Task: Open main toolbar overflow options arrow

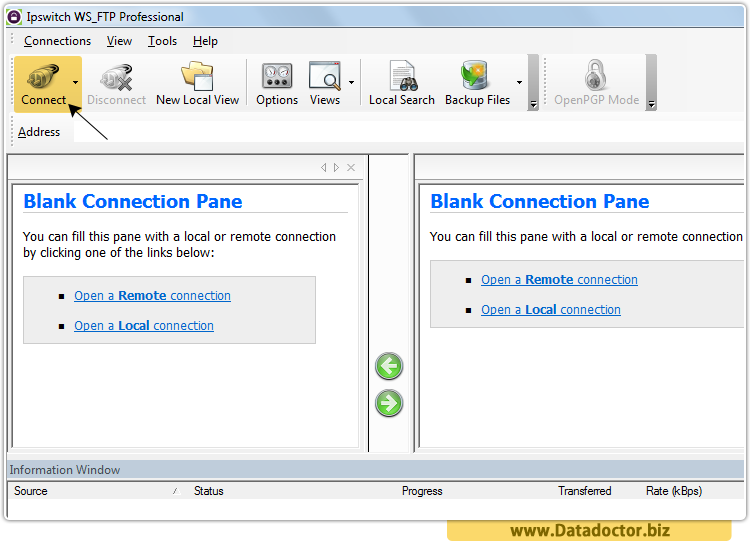Action: coord(533,104)
